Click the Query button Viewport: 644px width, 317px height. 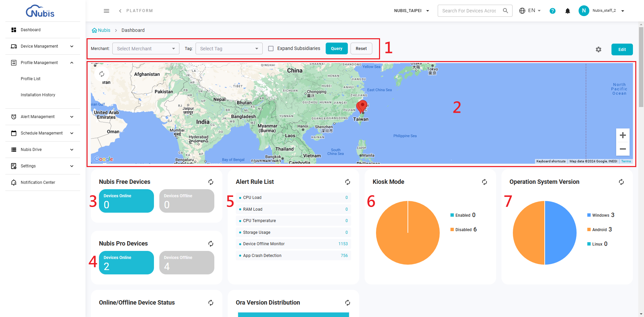coord(336,49)
